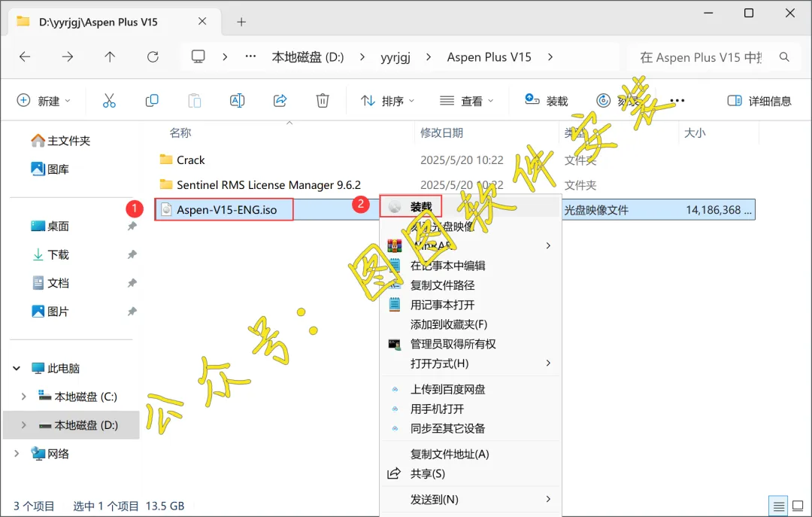
Task: Open the toolbar see-more ellipsis menu
Action: click(677, 101)
